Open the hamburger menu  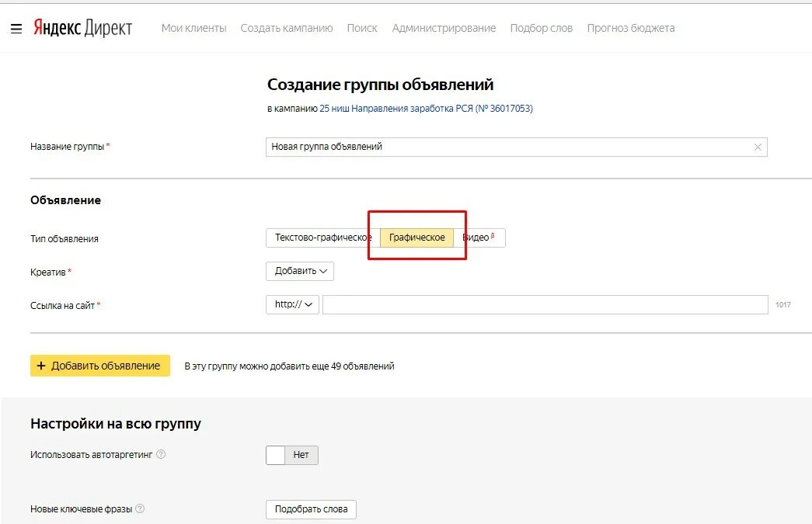[x=16, y=28]
